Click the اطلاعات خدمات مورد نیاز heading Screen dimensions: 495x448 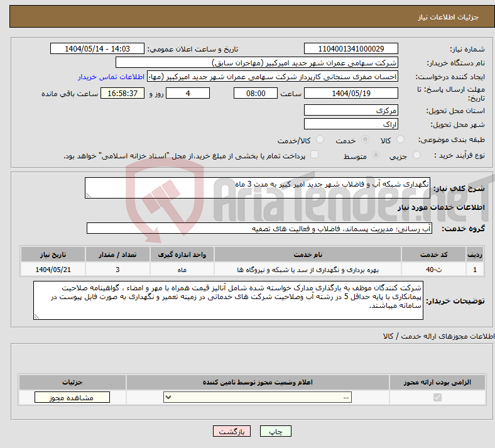[x=441, y=207]
